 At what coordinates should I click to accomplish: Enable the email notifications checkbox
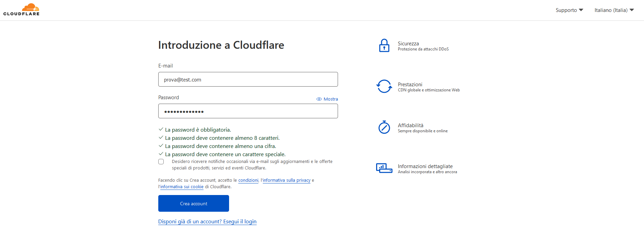(x=161, y=162)
